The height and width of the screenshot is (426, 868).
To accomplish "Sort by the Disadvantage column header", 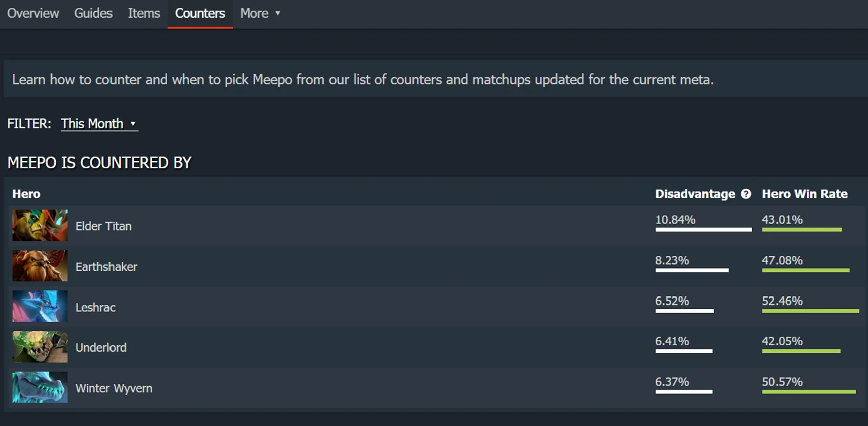I will click(x=695, y=194).
